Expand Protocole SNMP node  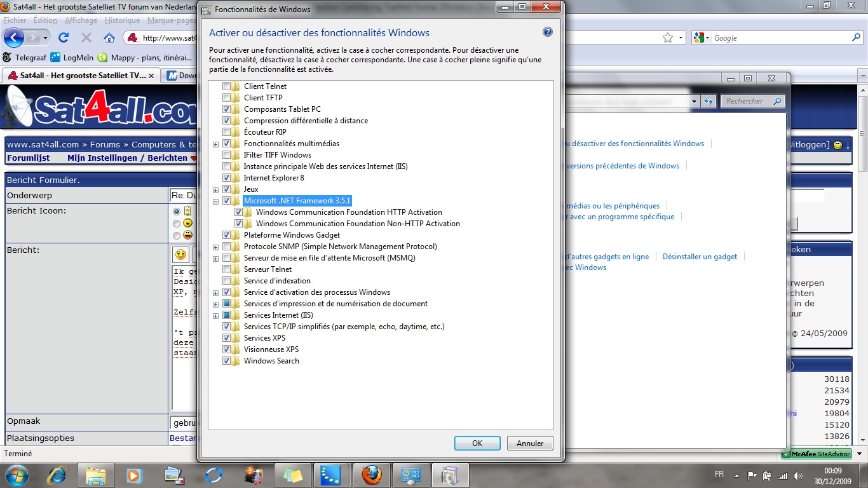tap(216, 247)
